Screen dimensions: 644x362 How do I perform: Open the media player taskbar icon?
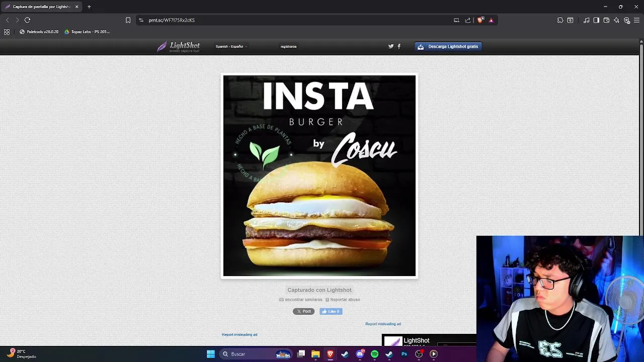tap(434, 354)
